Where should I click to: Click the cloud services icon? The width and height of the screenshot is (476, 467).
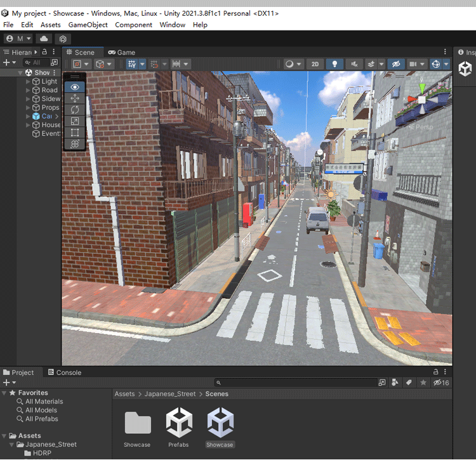click(x=44, y=39)
